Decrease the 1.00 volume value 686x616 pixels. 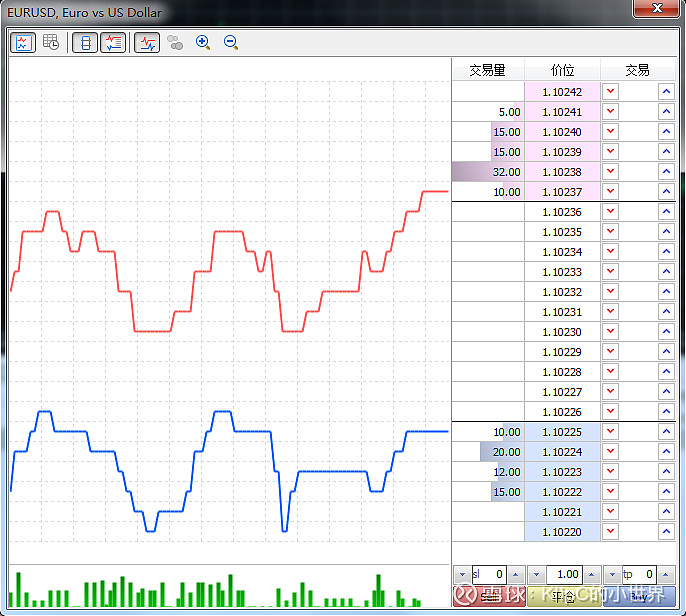click(x=536, y=575)
